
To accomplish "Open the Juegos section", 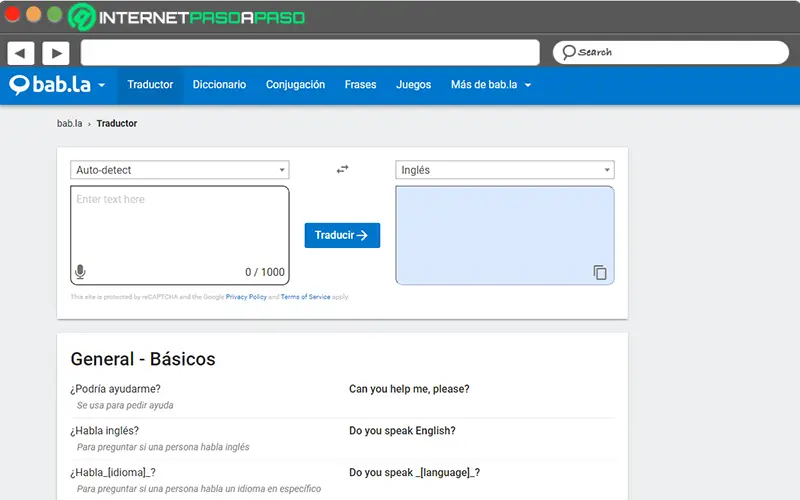I will click(413, 85).
